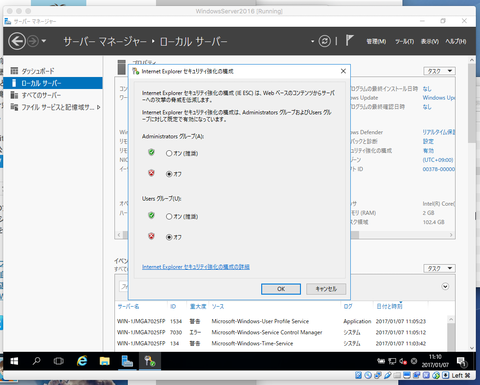Open the IE セキュリティ強化の構成の詳細 link
The height and width of the screenshot is (385, 480).
196,267
